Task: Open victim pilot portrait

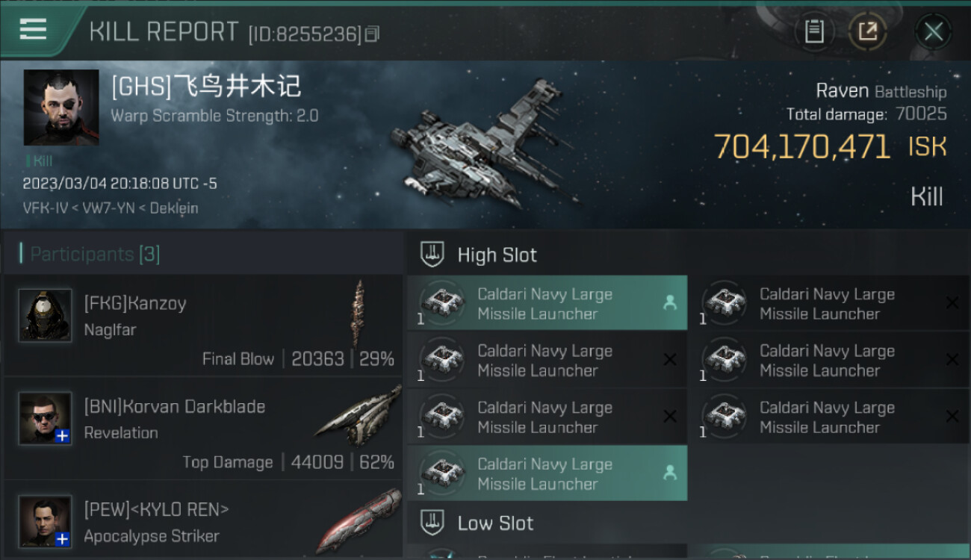Action: [61, 108]
